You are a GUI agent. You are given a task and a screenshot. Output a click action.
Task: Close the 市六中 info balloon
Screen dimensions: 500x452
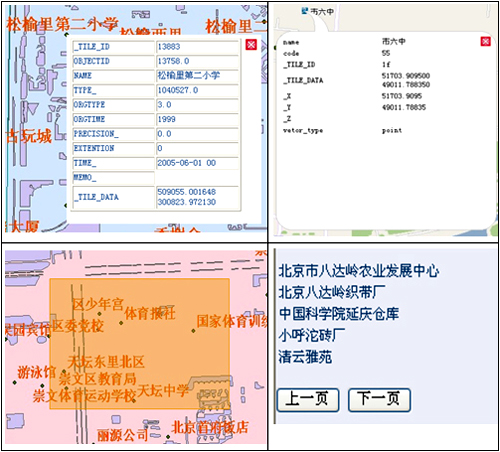pyautogui.click(x=485, y=41)
